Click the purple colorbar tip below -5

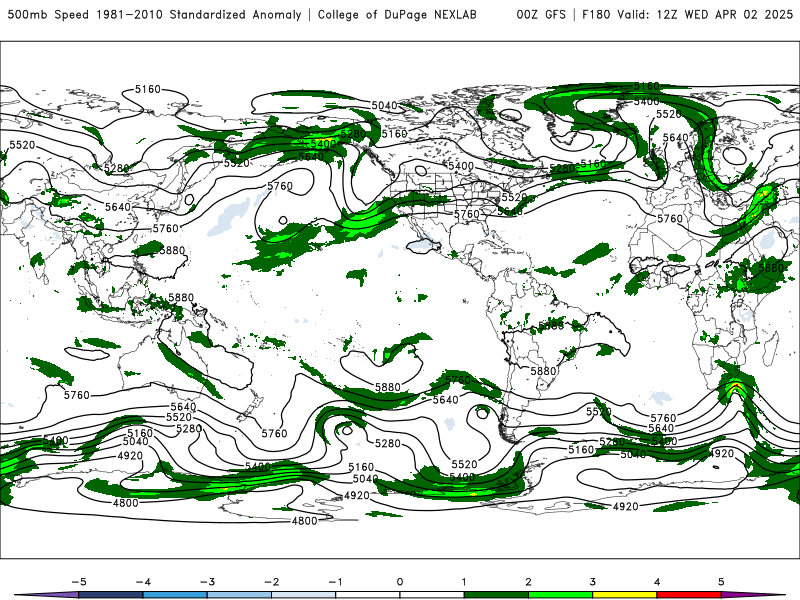pos(48,595)
